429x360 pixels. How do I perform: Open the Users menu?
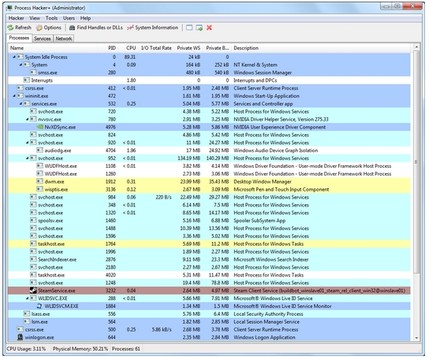point(69,18)
